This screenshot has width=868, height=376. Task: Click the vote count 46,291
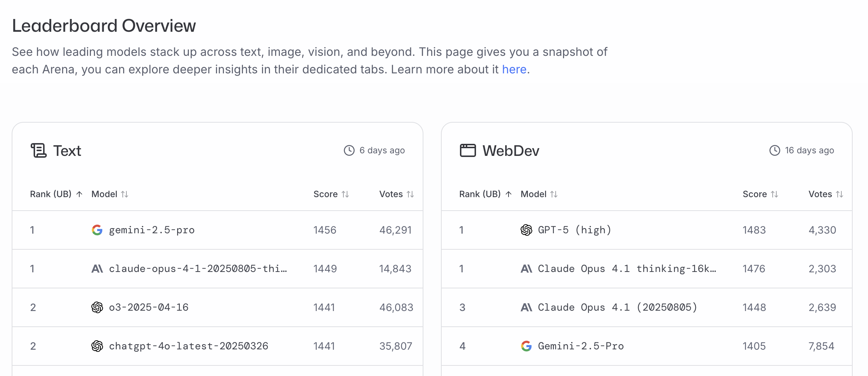coord(395,230)
